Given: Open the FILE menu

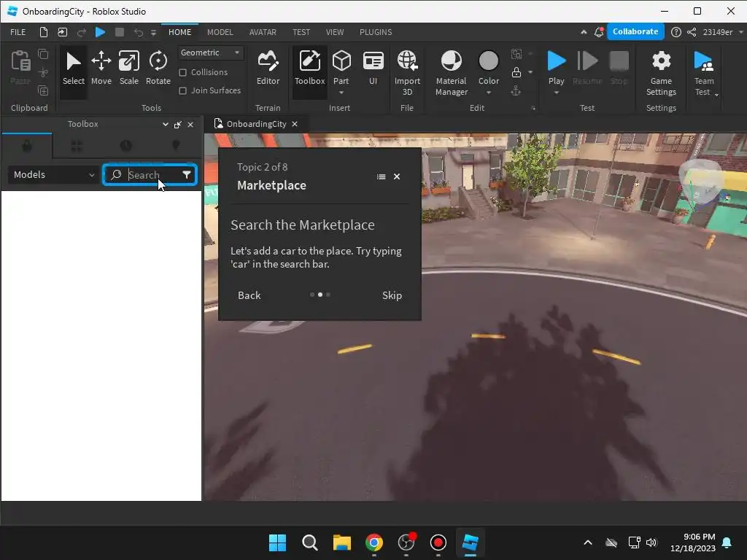Looking at the screenshot, I should point(18,32).
